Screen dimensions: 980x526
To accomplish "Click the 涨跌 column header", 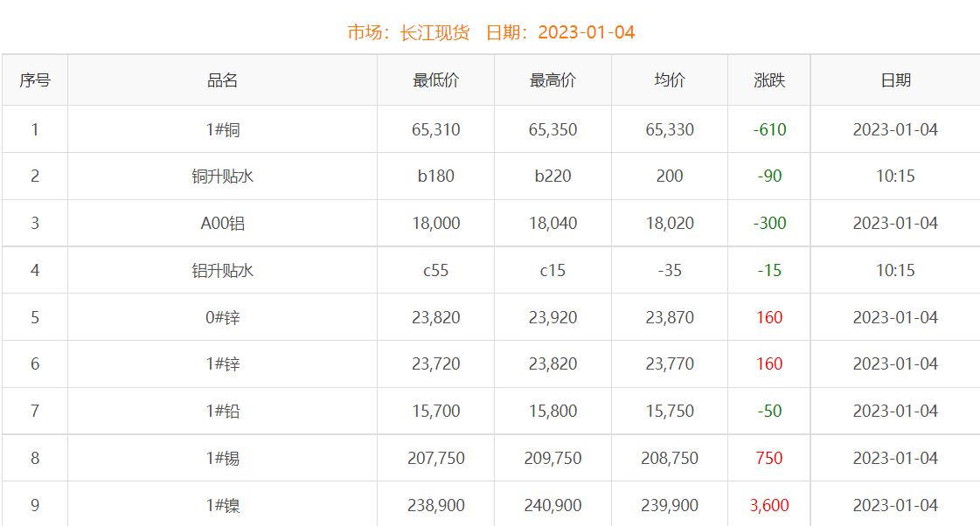I will (769, 80).
